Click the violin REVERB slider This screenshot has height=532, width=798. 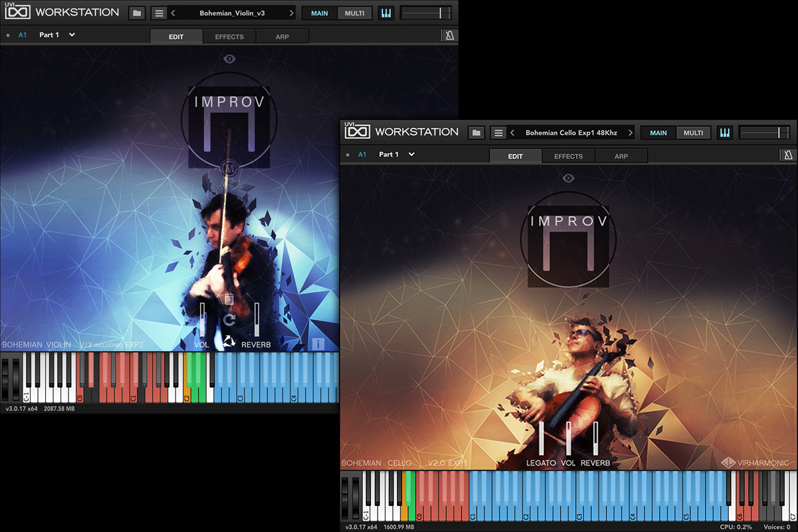[x=256, y=319]
